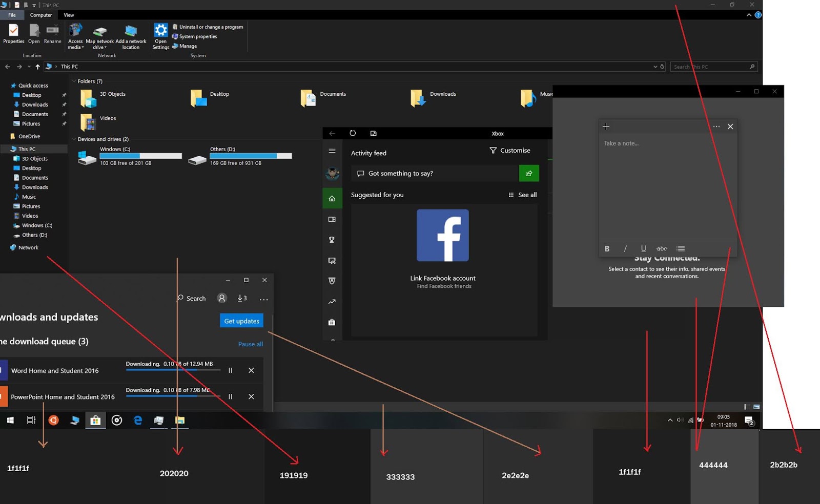Open the Xbox store bag icon
This screenshot has width=820, height=504.
332,322
